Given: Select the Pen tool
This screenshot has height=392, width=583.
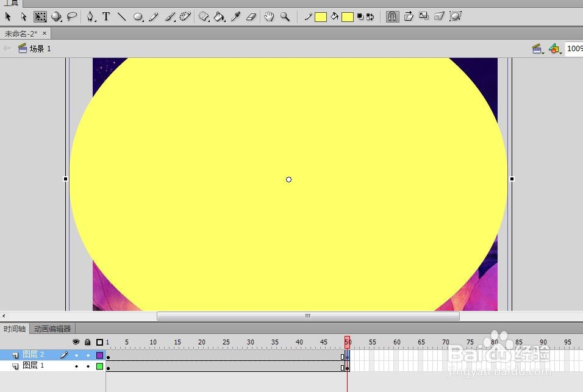Looking at the screenshot, I should pos(89,16).
